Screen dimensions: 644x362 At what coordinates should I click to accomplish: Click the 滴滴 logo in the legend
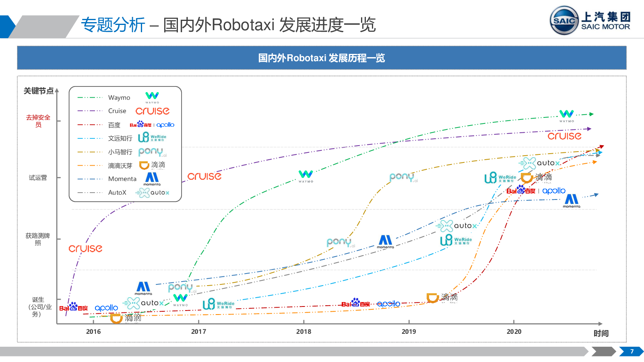point(152,165)
